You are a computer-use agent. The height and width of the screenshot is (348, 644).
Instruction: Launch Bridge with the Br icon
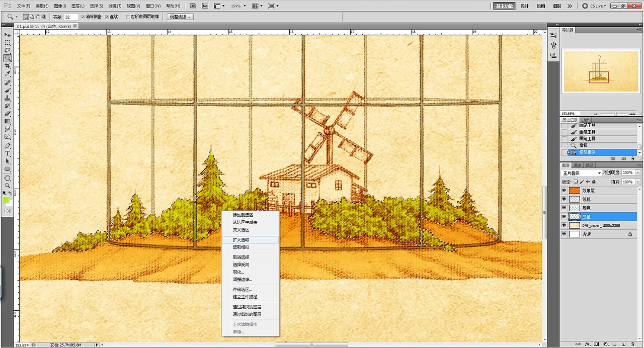(194, 6)
